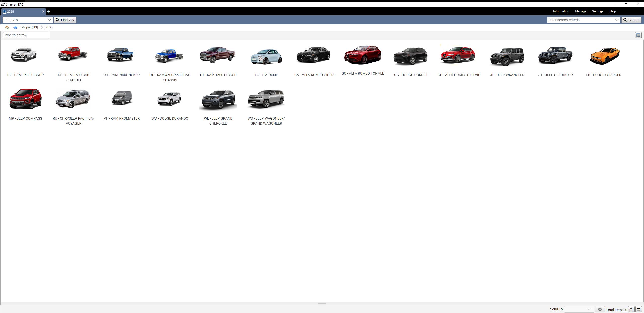The width and height of the screenshot is (644, 313).
Task: Open the Information menu item
Action: click(561, 11)
